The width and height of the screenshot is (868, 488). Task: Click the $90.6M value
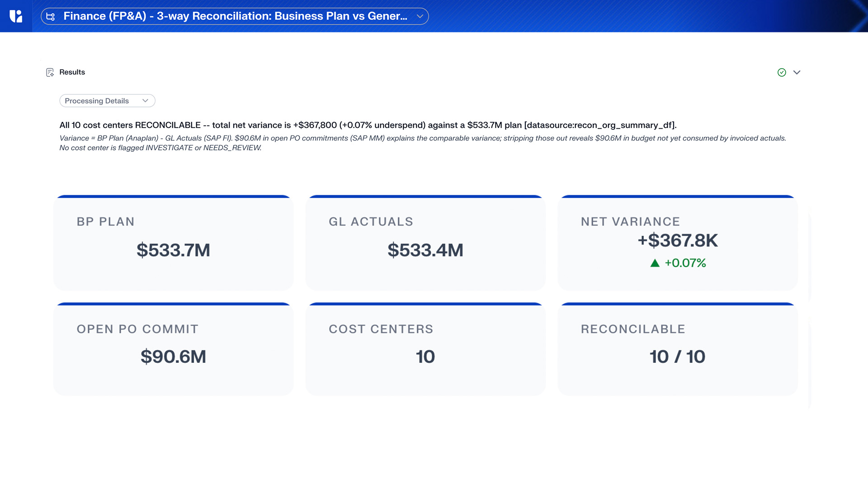click(x=174, y=357)
